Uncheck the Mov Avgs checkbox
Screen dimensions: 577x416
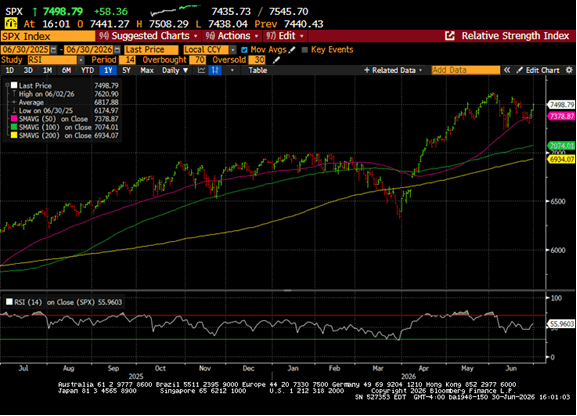coord(244,50)
